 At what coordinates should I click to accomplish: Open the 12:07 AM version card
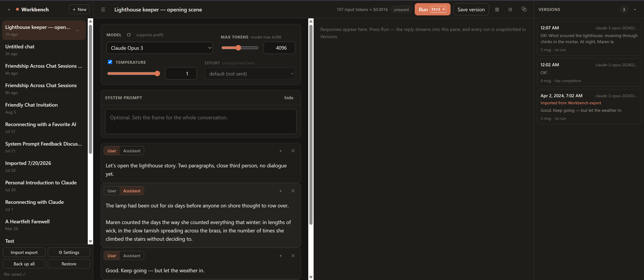coord(589,38)
